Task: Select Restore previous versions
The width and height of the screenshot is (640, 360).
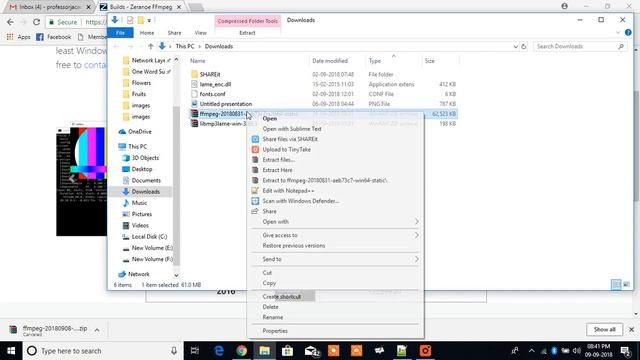Action: 294,246
